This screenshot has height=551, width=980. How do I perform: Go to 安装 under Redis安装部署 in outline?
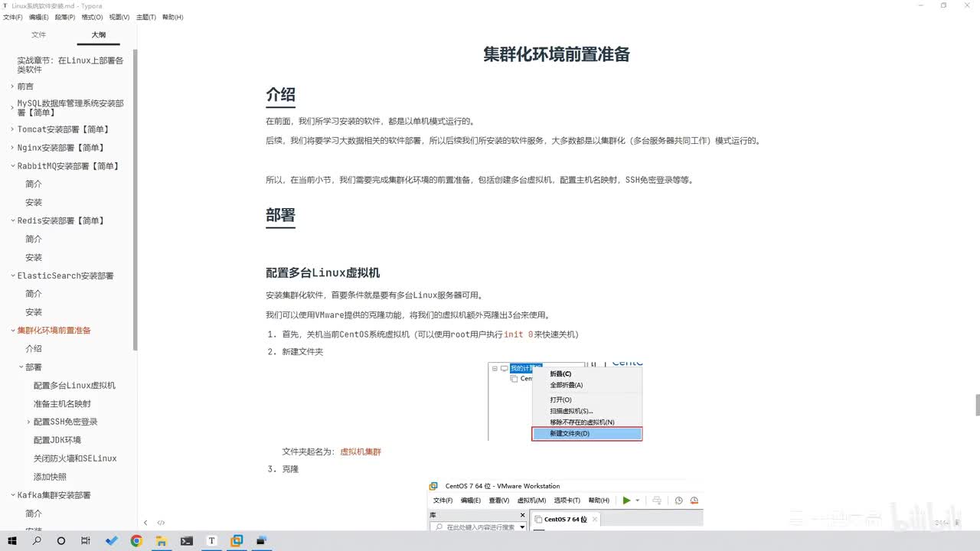click(x=34, y=258)
